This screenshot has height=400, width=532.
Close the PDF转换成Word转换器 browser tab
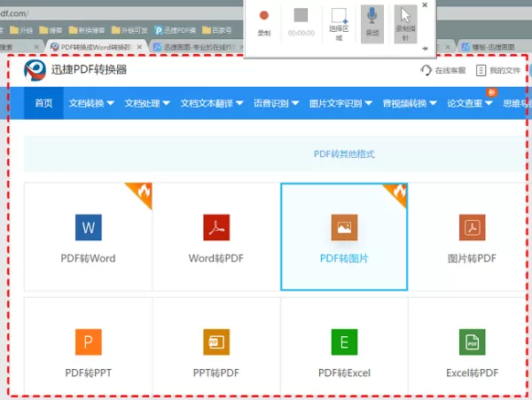tap(139, 47)
